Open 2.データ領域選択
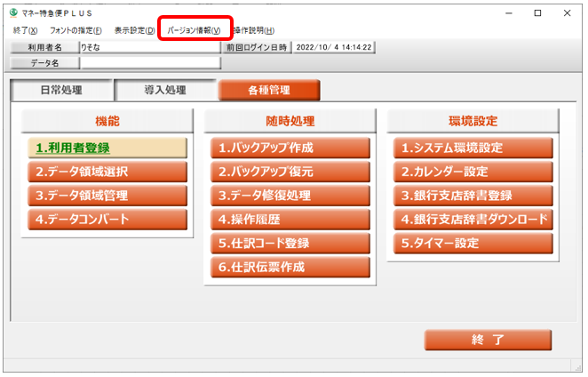Image resolution: width=588 pixels, height=377 pixels. (x=107, y=172)
